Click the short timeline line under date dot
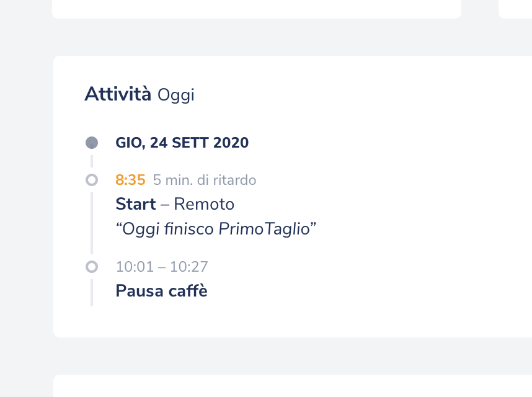Screen dimensions: 532x397 [92, 161]
